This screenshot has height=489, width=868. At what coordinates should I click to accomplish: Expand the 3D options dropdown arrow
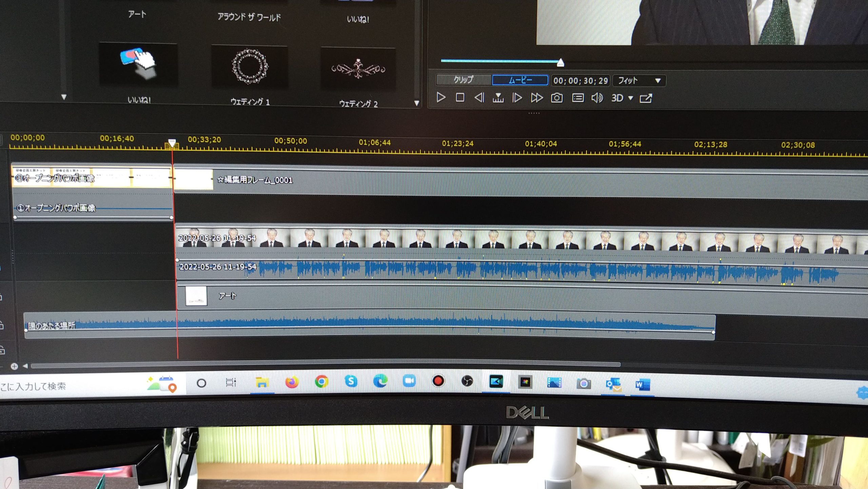point(631,98)
